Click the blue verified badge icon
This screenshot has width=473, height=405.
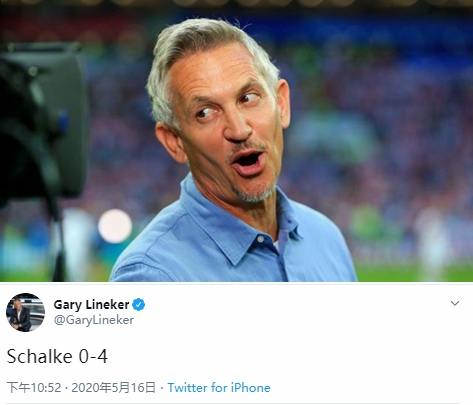click(139, 305)
